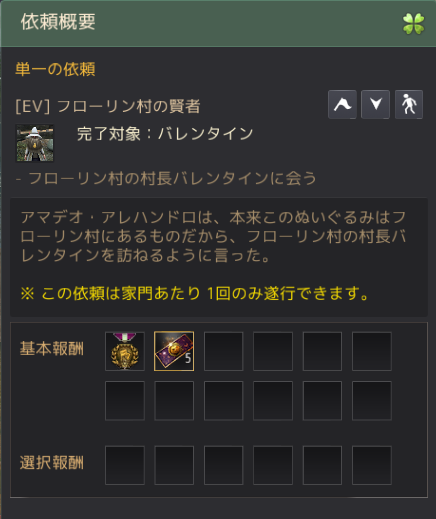This screenshot has height=519, width=436.
Task: Click the [EV] フローリン村の賢者 quest title
Action: [108, 106]
